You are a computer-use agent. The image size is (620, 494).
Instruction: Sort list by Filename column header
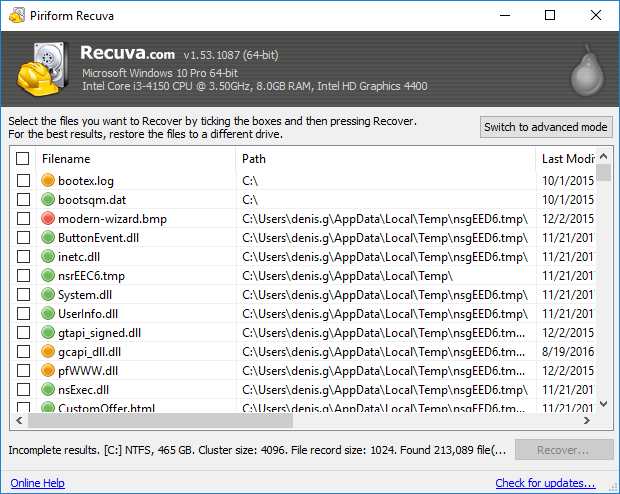(136, 159)
